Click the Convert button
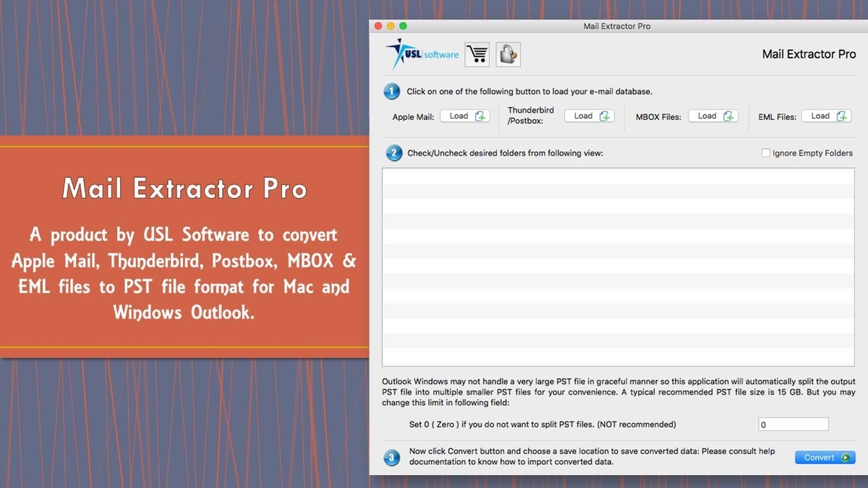The width and height of the screenshot is (868, 488). (x=825, y=458)
